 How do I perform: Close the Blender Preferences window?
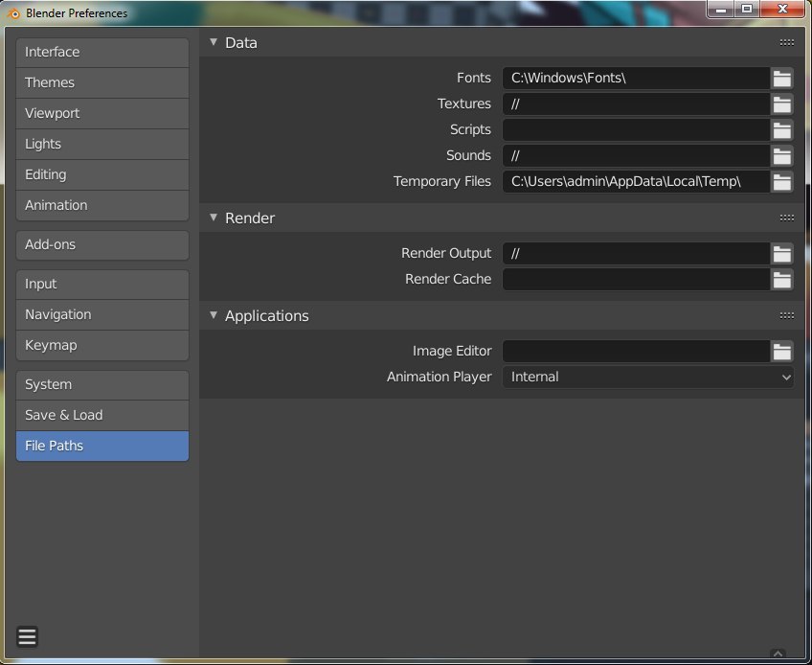[x=782, y=9]
